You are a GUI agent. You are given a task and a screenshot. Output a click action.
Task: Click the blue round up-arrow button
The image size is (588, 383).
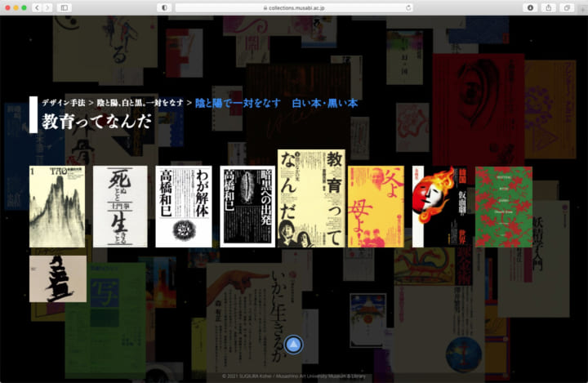pyautogui.click(x=293, y=345)
